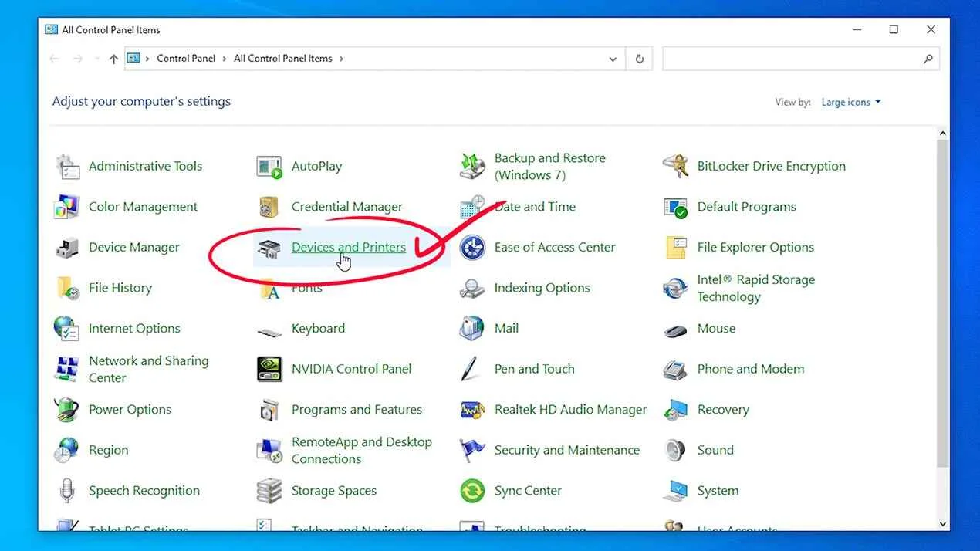Image resolution: width=980 pixels, height=551 pixels.
Task: Click the search magnifier icon
Action: (928, 59)
